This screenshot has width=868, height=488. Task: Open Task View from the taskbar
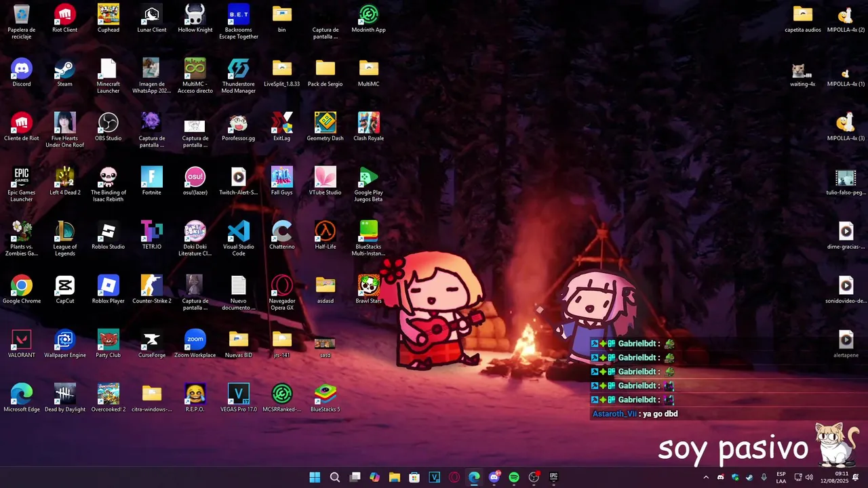(355, 477)
